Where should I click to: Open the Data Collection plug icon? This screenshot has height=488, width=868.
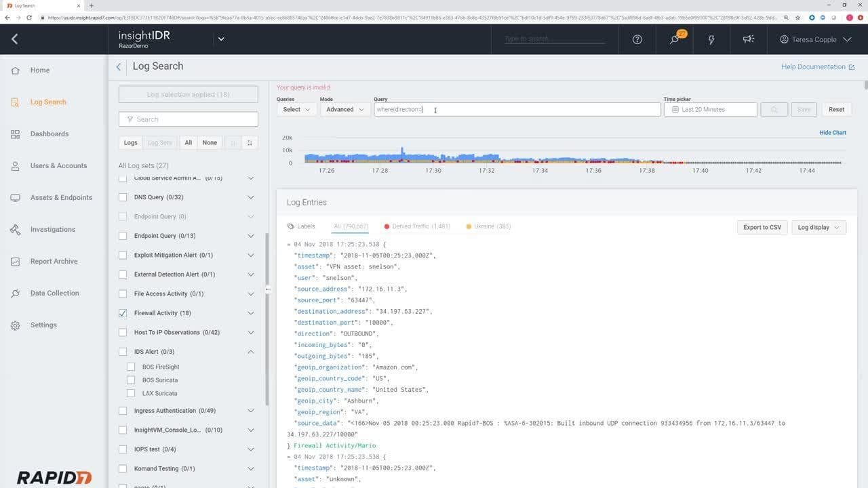click(15, 293)
